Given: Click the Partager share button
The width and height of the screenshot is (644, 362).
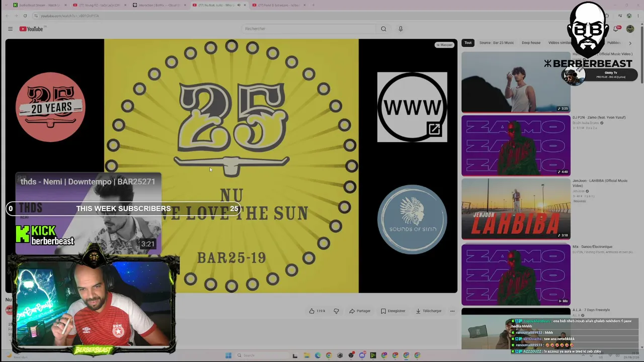Looking at the screenshot, I should (x=360, y=311).
